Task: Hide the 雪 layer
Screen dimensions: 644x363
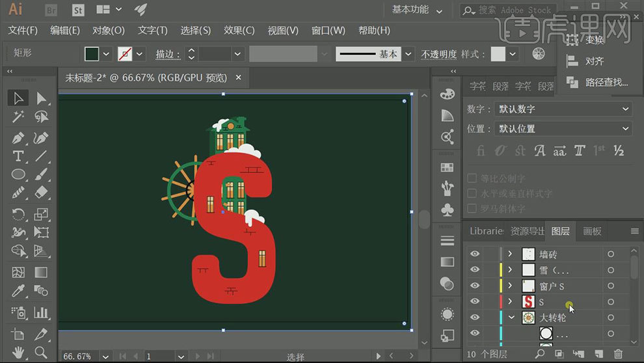Action: pos(475,269)
